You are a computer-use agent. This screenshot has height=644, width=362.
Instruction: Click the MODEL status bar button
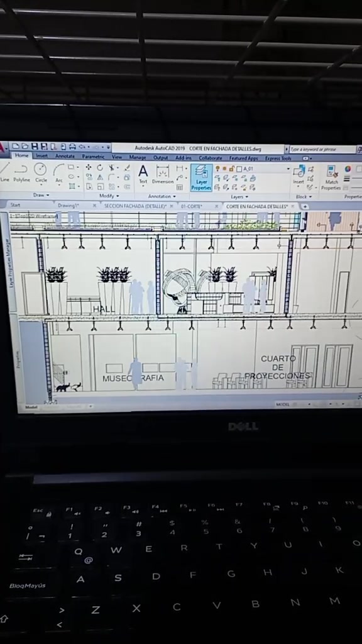point(282,404)
